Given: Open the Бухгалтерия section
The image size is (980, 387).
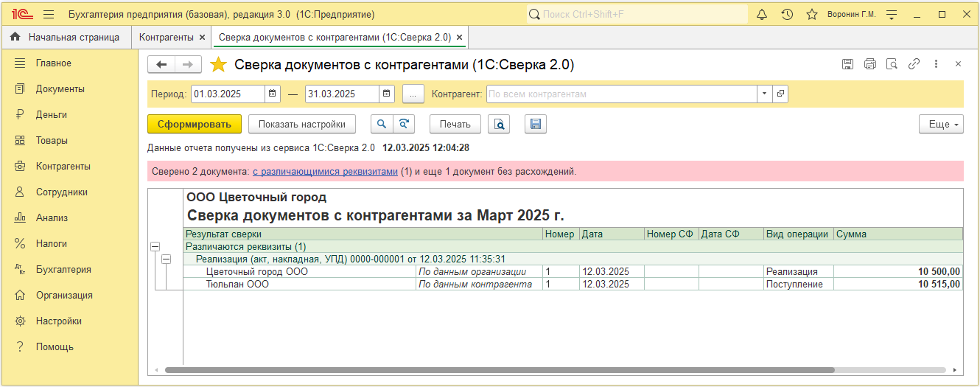Looking at the screenshot, I should click(x=69, y=269).
